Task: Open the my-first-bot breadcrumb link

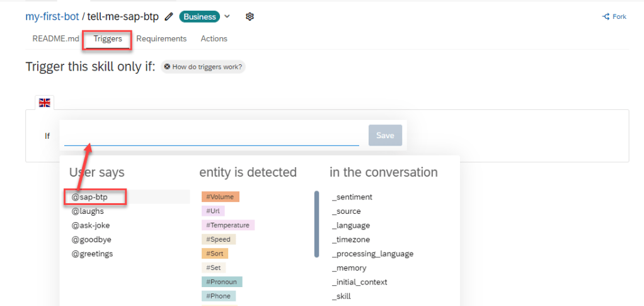Action: 52,16
